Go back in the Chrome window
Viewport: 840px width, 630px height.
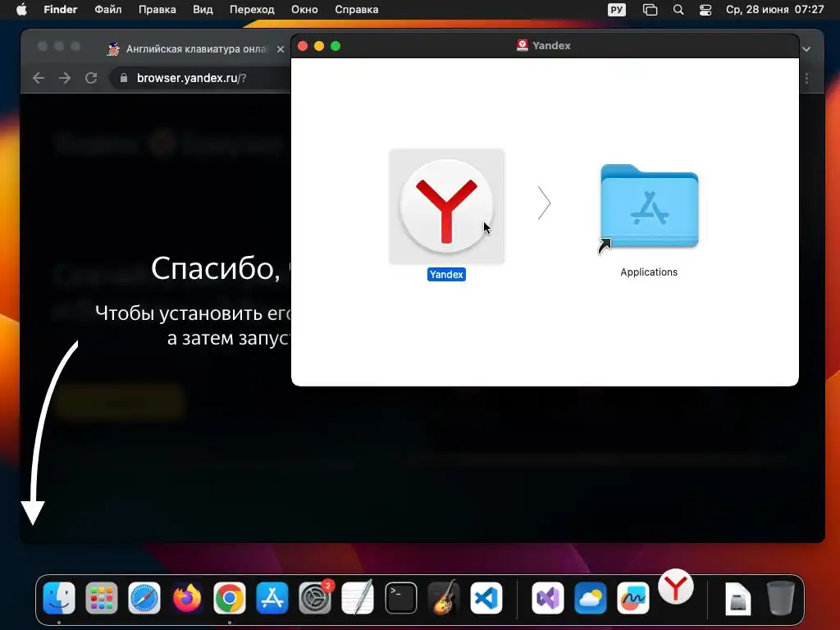click(x=39, y=78)
